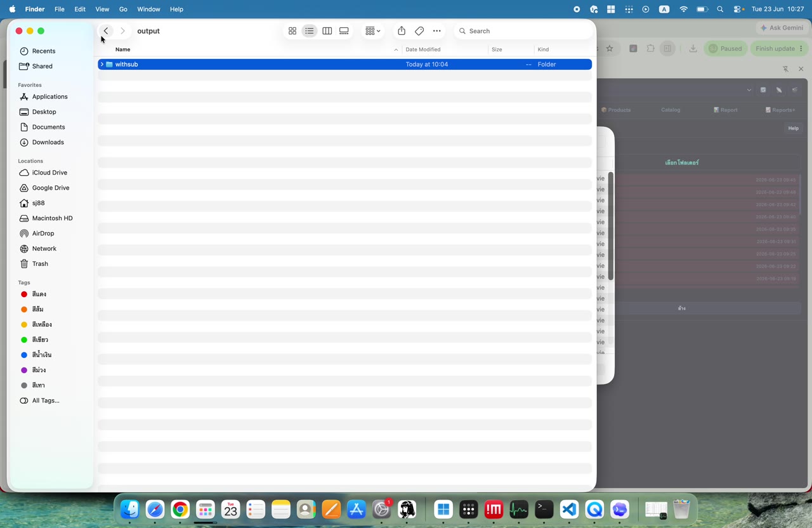Toggle sort order arrow in Name column
The image size is (812, 528).
(396, 49)
